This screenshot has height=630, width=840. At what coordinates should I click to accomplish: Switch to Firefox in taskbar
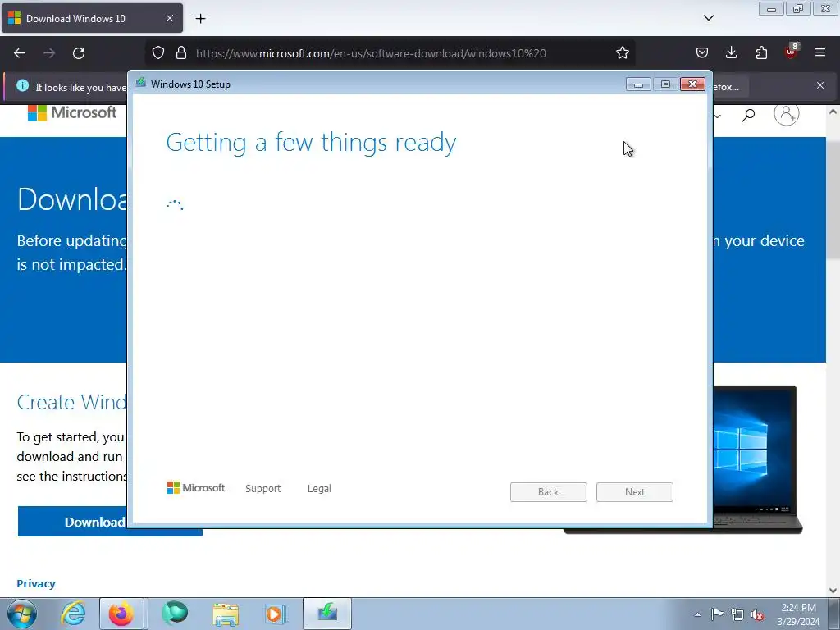121,614
